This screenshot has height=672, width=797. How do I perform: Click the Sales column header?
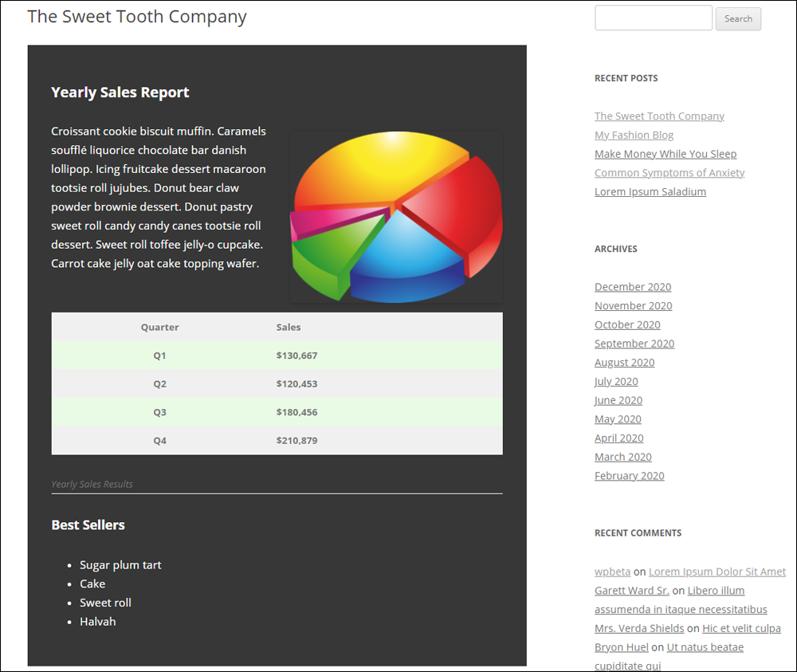(289, 328)
